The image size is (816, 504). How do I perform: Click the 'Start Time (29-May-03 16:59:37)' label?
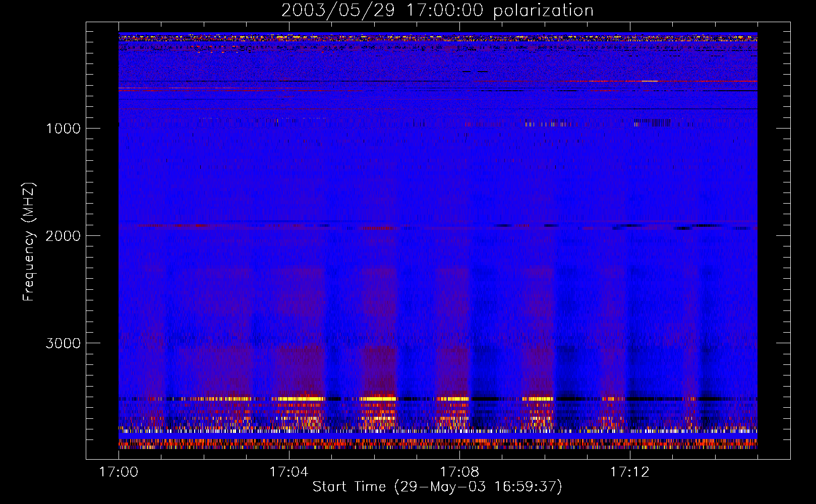437,487
